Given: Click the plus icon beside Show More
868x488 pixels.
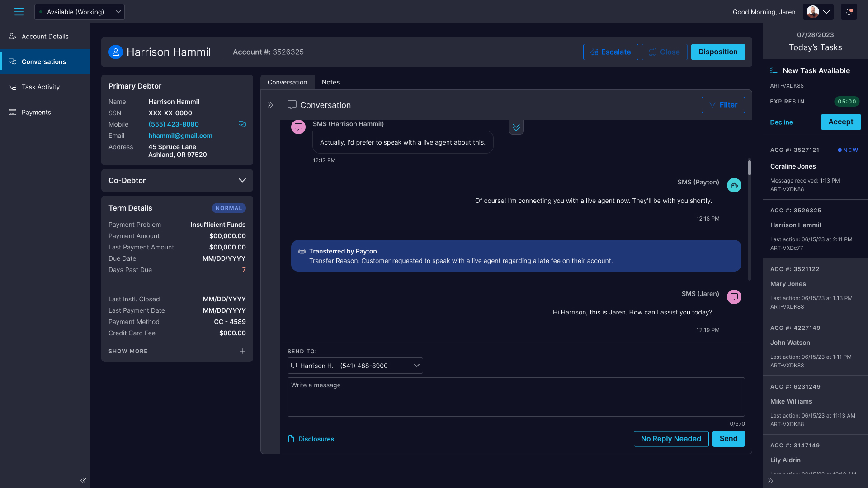Looking at the screenshot, I should click(x=242, y=351).
